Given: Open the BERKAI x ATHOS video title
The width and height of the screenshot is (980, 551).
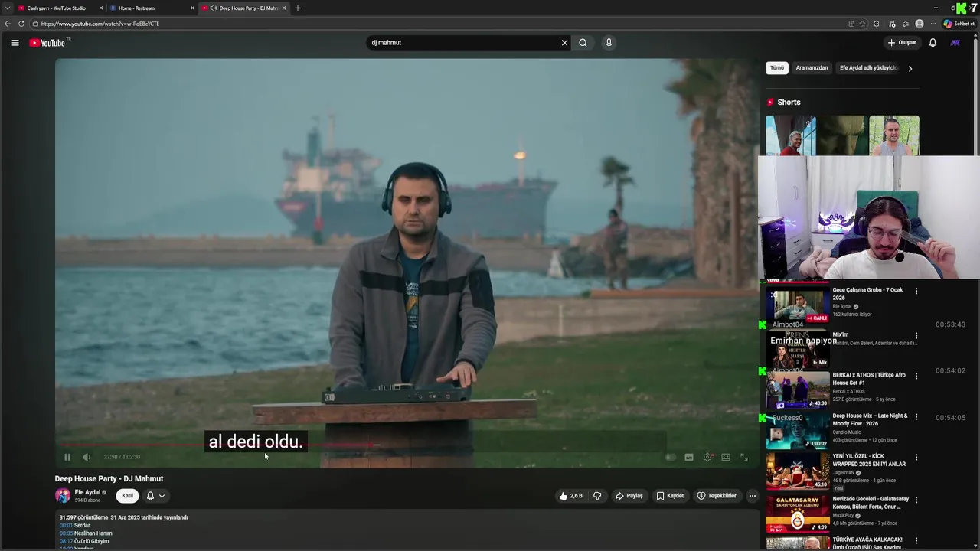Looking at the screenshot, I should click(869, 379).
